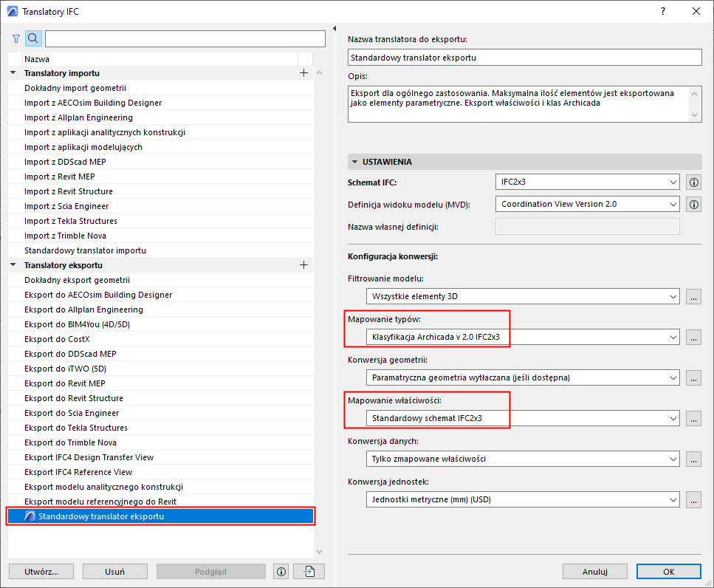Open Mapowanie typów dropdown
The height and width of the screenshot is (588, 714).
pos(523,337)
